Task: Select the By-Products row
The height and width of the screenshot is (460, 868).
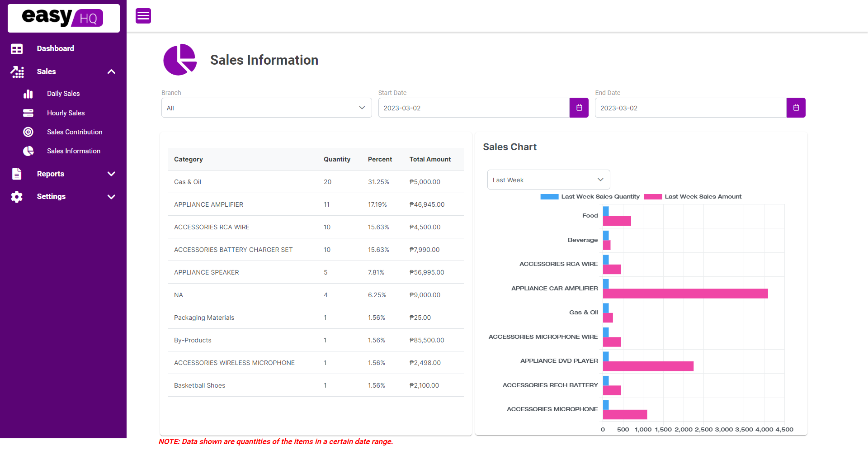Action: tap(316, 340)
